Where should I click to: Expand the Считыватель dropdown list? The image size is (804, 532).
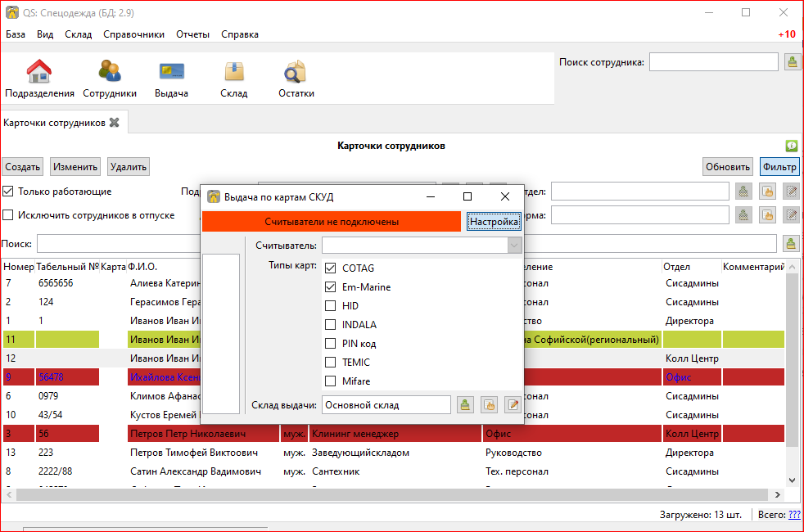pyautogui.click(x=514, y=246)
